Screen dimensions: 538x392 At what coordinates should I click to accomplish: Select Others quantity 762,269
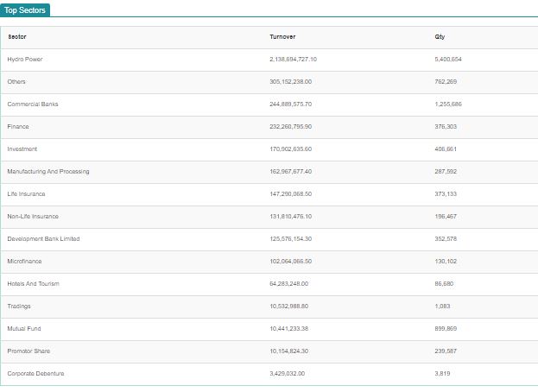pyautogui.click(x=446, y=82)
